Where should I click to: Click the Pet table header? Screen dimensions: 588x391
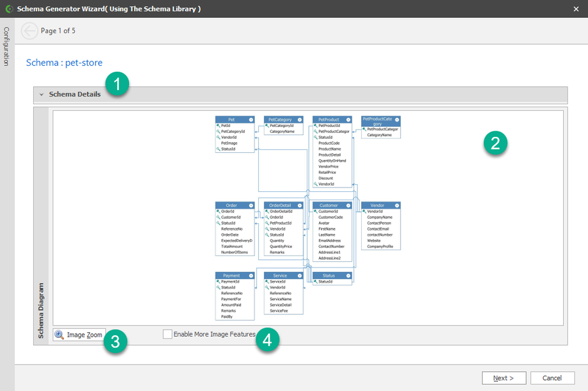[235, 120]
